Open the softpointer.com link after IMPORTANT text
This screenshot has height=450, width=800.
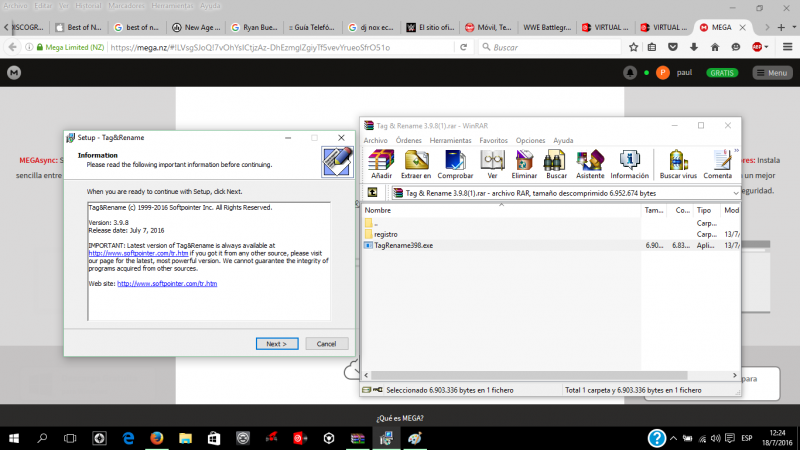pos(138,253)
